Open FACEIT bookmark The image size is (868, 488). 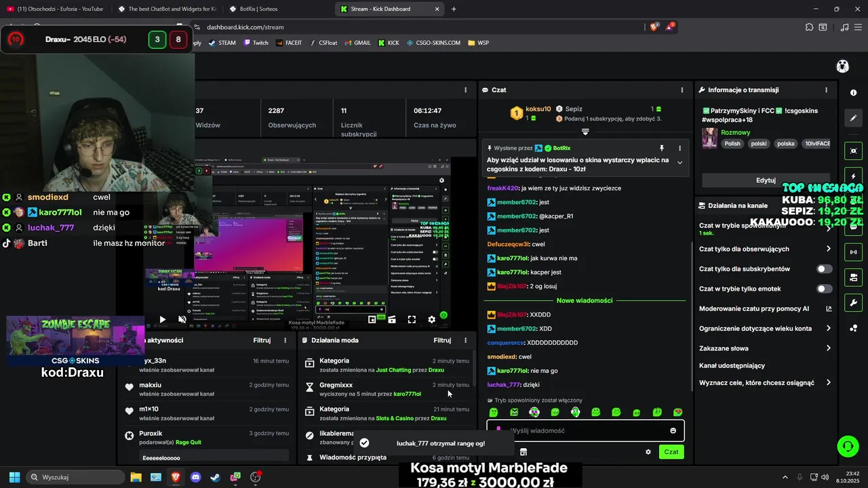pos(289,43)
